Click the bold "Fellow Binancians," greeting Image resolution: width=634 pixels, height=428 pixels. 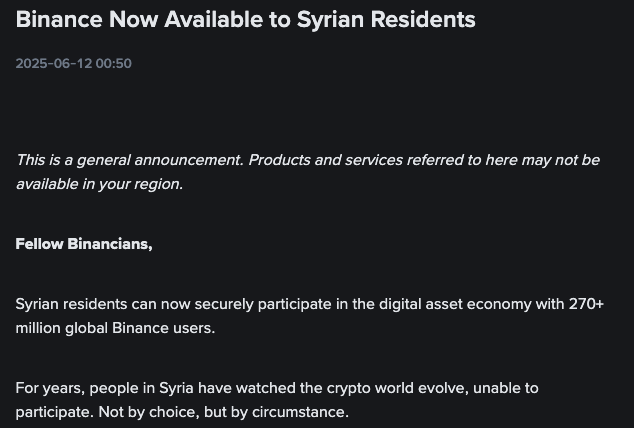[84, 244]
